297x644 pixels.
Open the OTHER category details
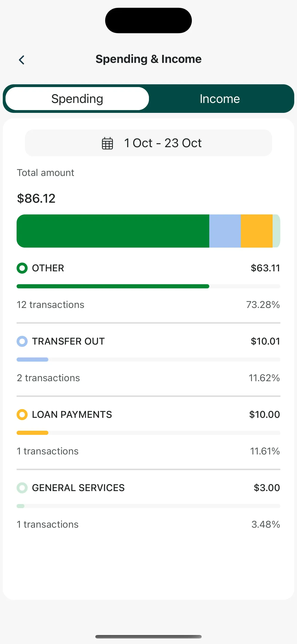(x=48, y=268)
